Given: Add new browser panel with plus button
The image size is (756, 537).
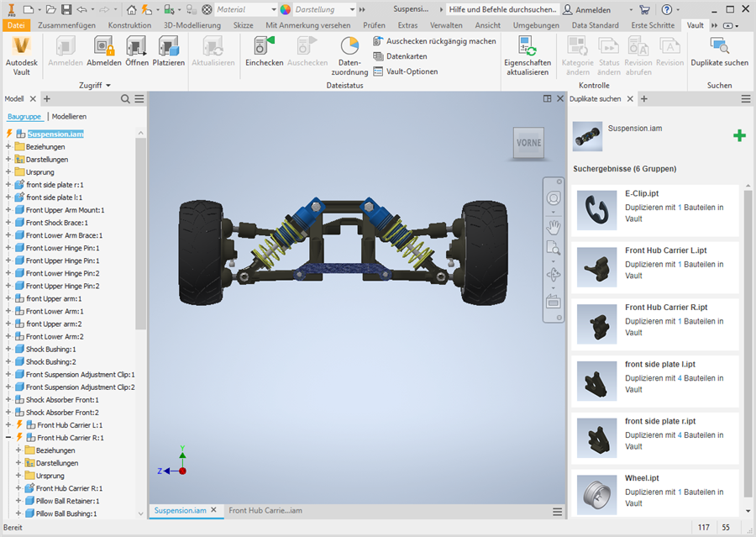Looking at the screenshot, I should [47, 99].
